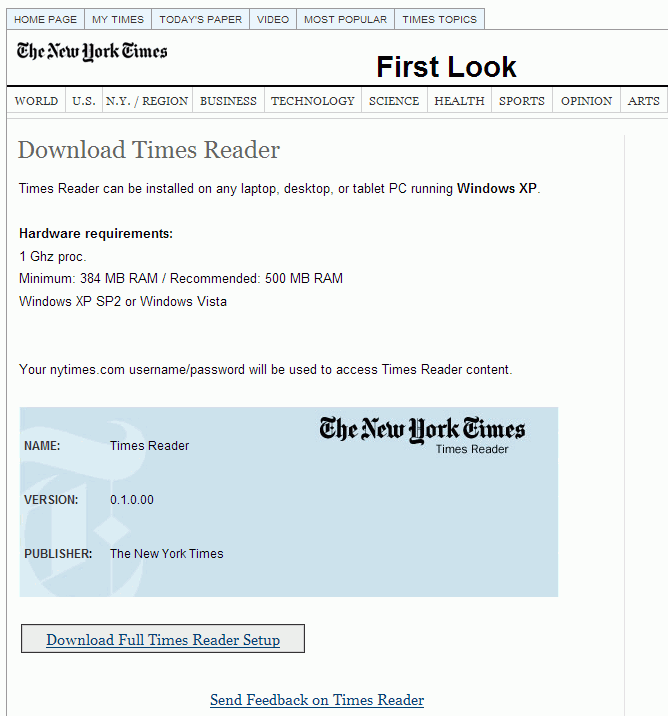Click the 'VERSION:' label

click(x=51, y=500)
